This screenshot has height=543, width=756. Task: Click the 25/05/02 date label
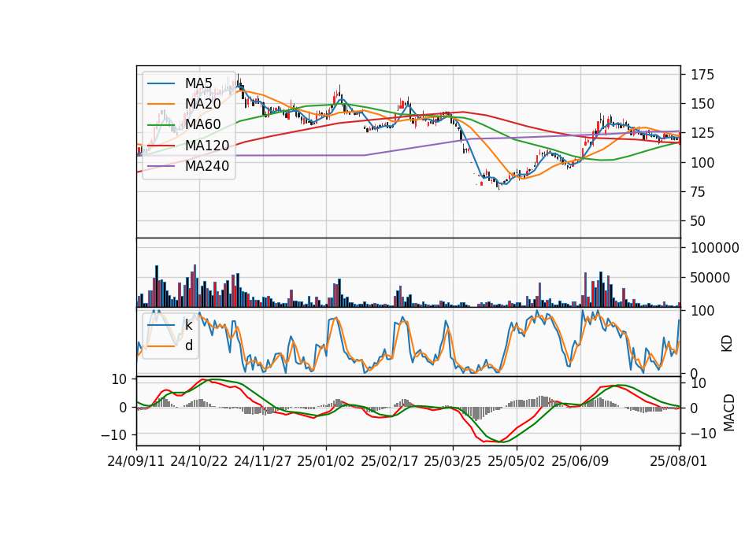[517, 461]
